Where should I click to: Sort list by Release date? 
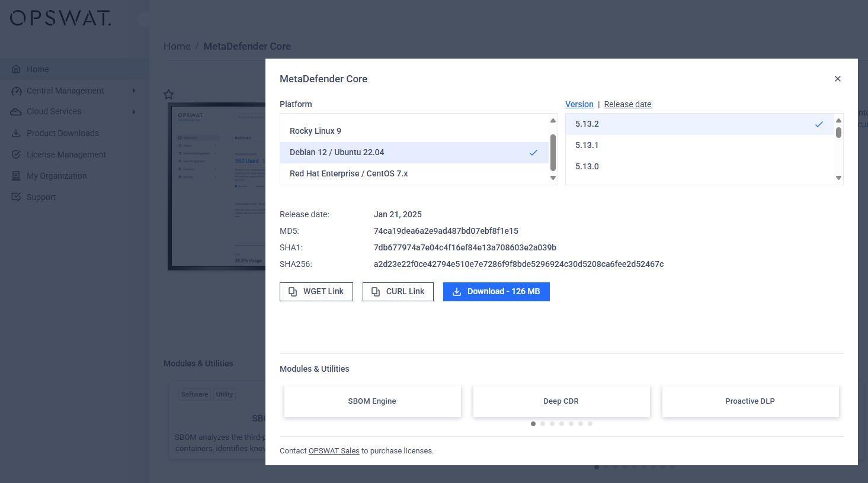coord(627,104)
